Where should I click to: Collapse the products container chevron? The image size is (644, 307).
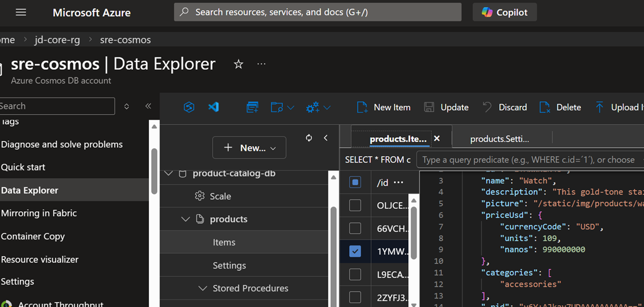186,219
